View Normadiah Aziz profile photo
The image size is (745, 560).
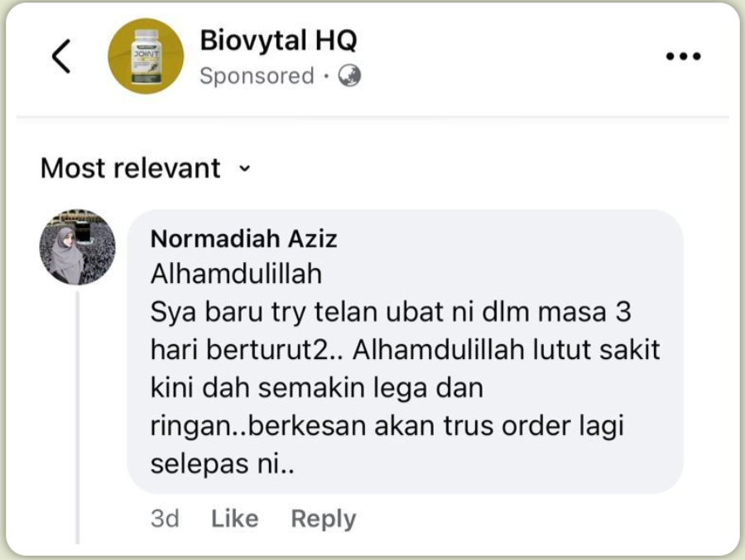tap(78, 247)
